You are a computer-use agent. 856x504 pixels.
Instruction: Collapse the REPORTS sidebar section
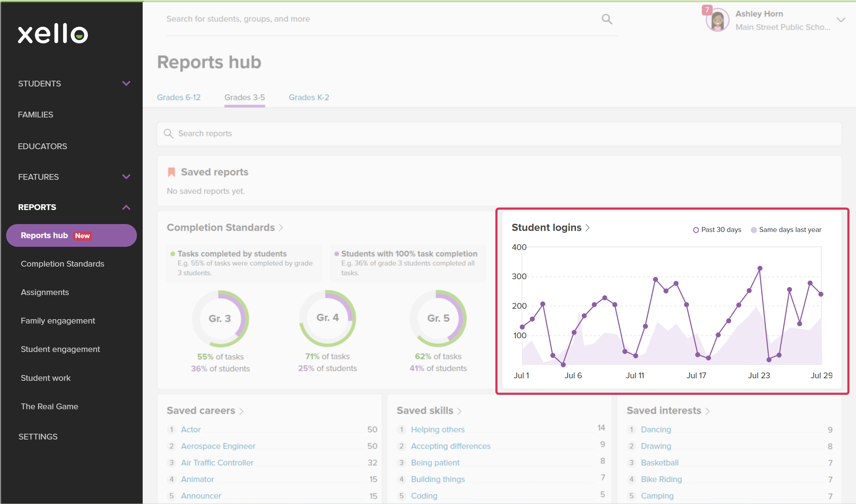pos(126,207)
